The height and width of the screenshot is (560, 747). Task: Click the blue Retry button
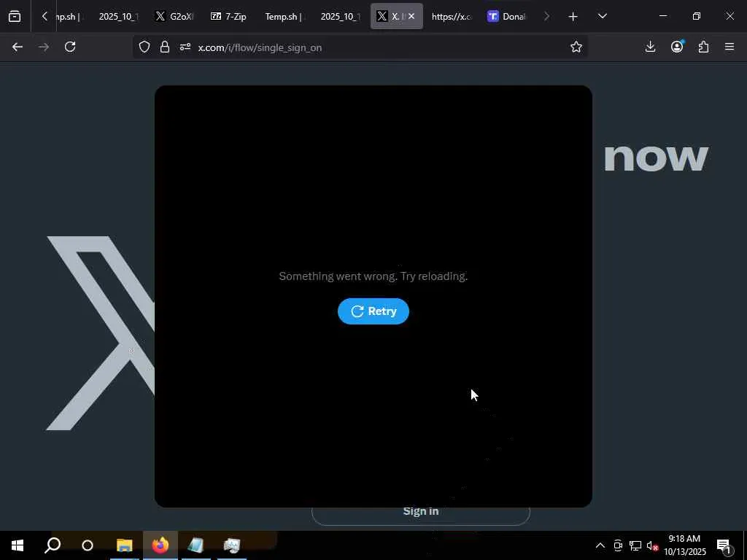pyautogui.click(x=373, y=311)
